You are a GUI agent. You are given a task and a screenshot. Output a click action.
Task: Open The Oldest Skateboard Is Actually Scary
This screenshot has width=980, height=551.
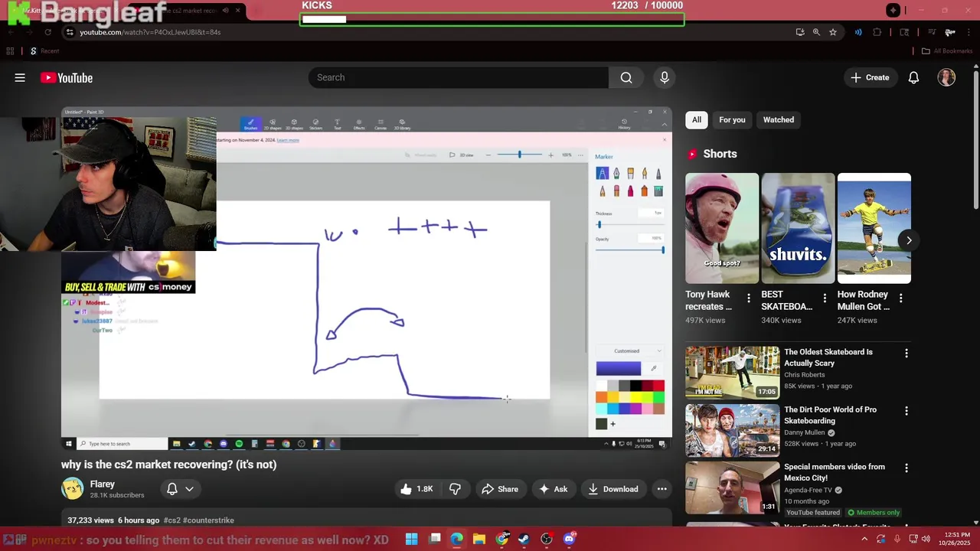pyautogui.click(x=828, y=357)
